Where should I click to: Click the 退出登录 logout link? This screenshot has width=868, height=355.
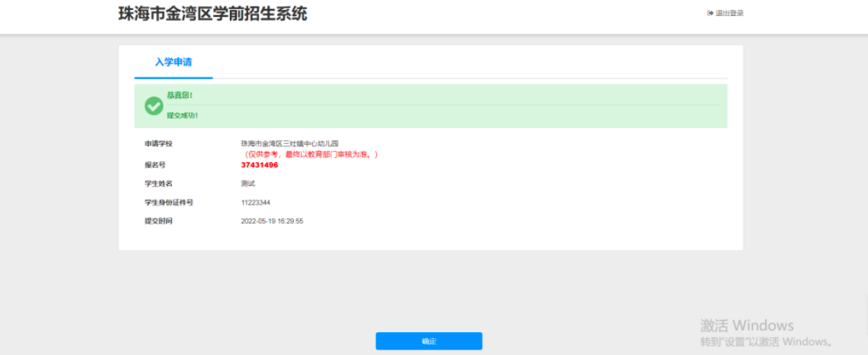click(729, 13)
